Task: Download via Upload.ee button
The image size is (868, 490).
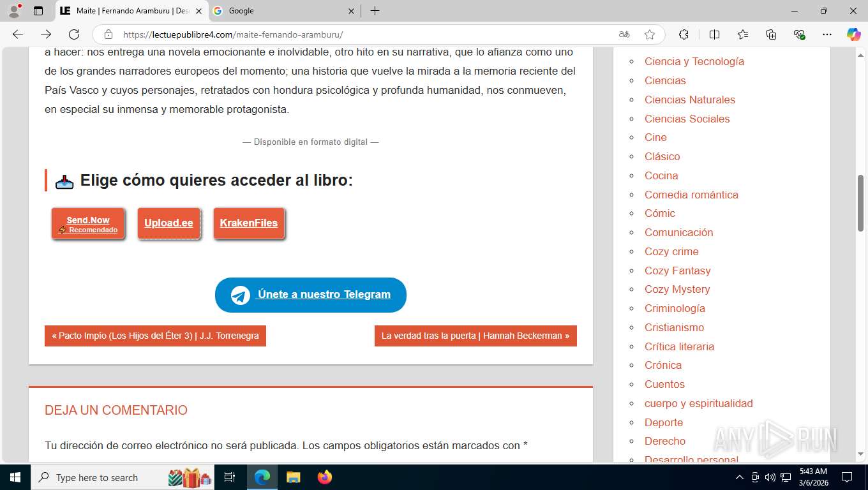Action: pos(168,223)
